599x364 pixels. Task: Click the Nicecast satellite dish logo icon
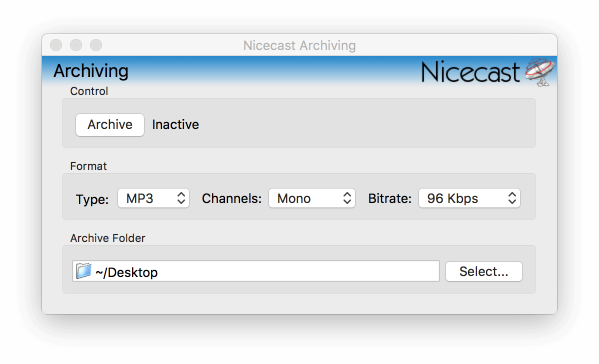pos(540,72)
